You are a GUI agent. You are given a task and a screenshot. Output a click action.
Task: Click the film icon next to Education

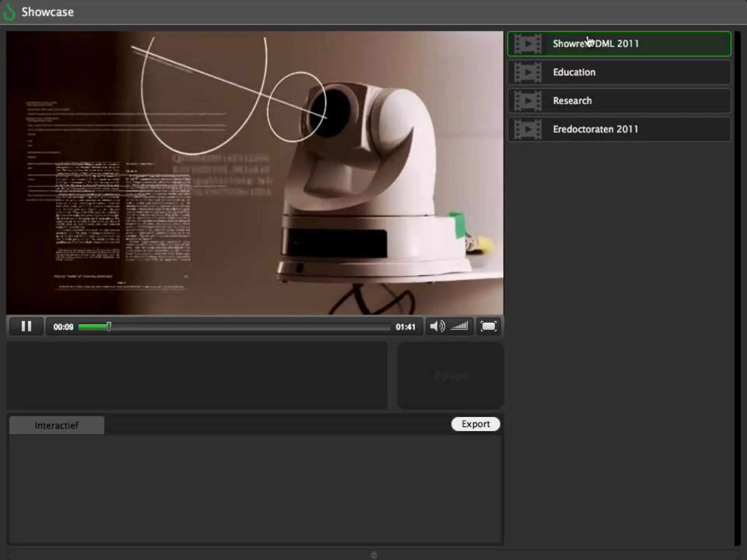tap(527, 72)
